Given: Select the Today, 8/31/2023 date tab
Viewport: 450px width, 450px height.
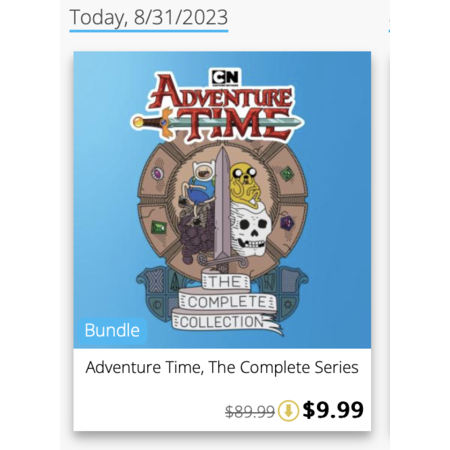Looking at the screenshot, I should [149, 17].
